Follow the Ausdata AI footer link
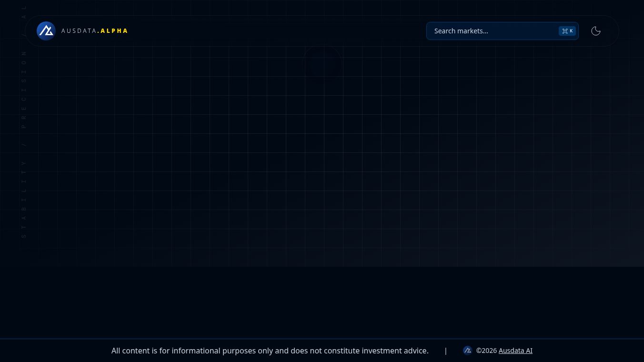The image size is (644, 362). pyautogui.click(x=515, y=351)
